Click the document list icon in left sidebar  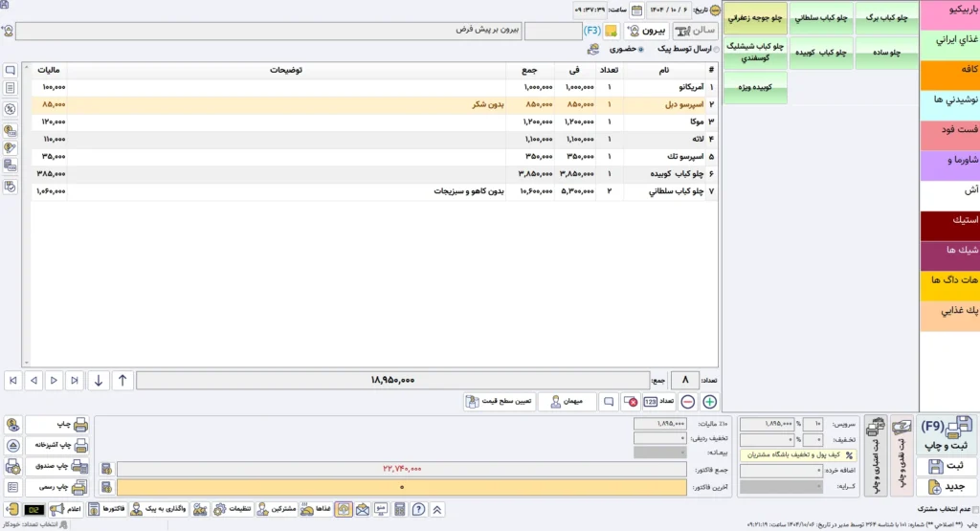pos(10,88)
